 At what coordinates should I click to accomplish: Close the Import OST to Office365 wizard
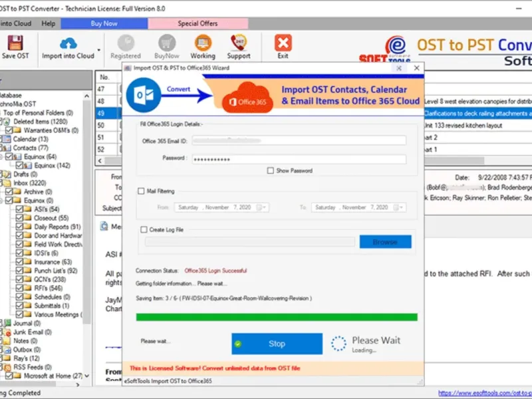click(x=417, y=68)
